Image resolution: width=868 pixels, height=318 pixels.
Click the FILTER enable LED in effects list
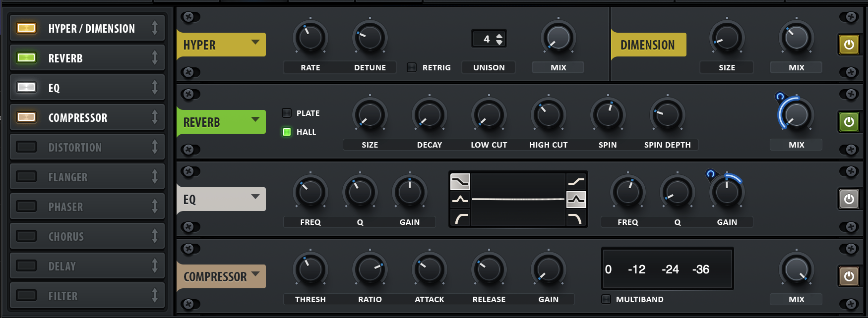(x=26, y=295)
